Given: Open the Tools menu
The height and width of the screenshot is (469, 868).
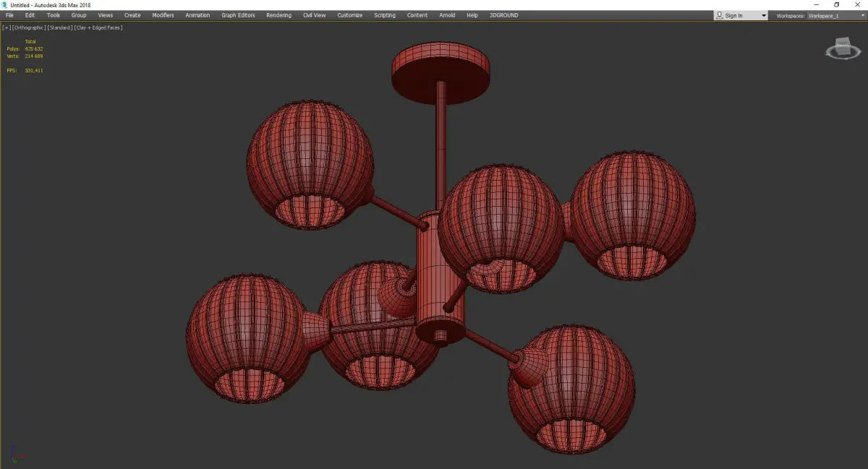Looking at the screenshot, I should [x=54, y=15].
